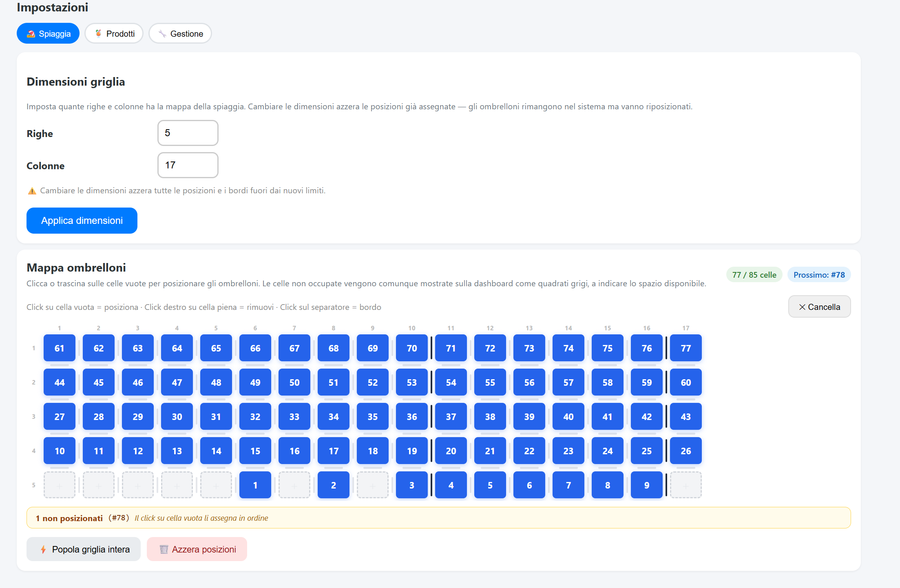The image size is (900, 588).
Task: Click the beach umbrella icon on Spiaggia
Action: tap(31, 34)
